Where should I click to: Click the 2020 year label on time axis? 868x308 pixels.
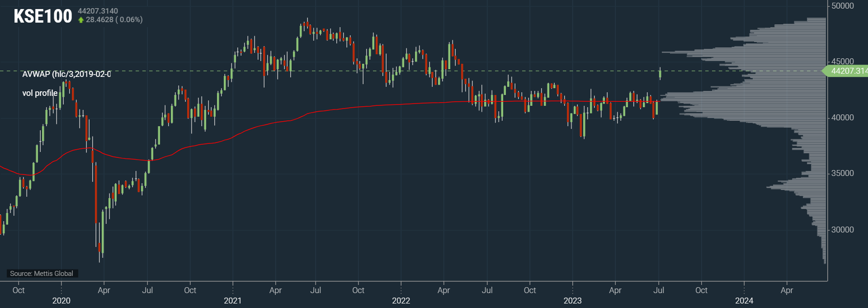(x=61, y=301)
